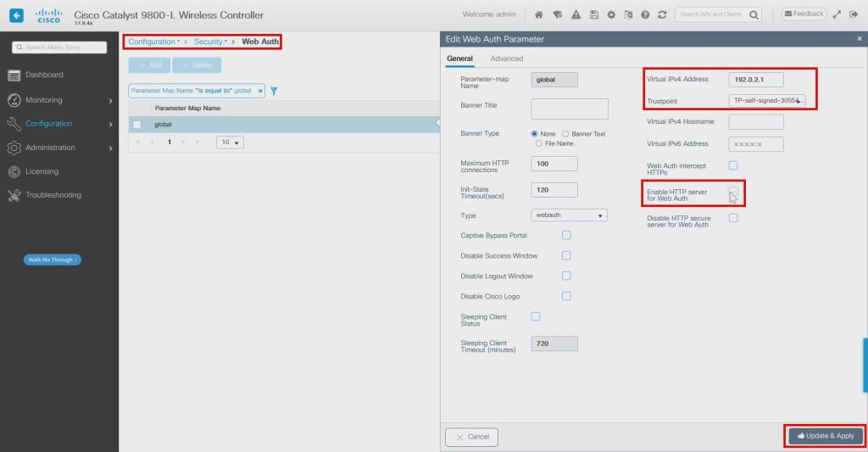Open the wireless setup icon in header
Screen dimensions: 868x452
point(558,15)
